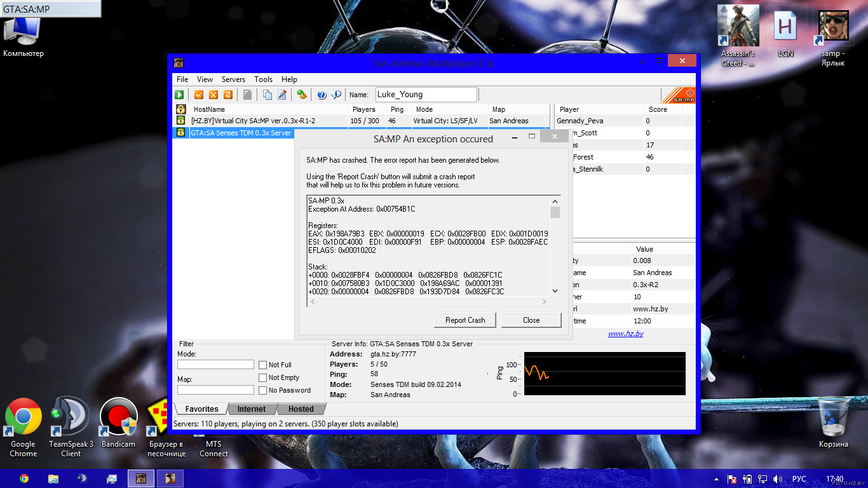Click lock icon of GTA:SA Senses TDM row
The width and height of the screenshot is (868, 488).
180,133
